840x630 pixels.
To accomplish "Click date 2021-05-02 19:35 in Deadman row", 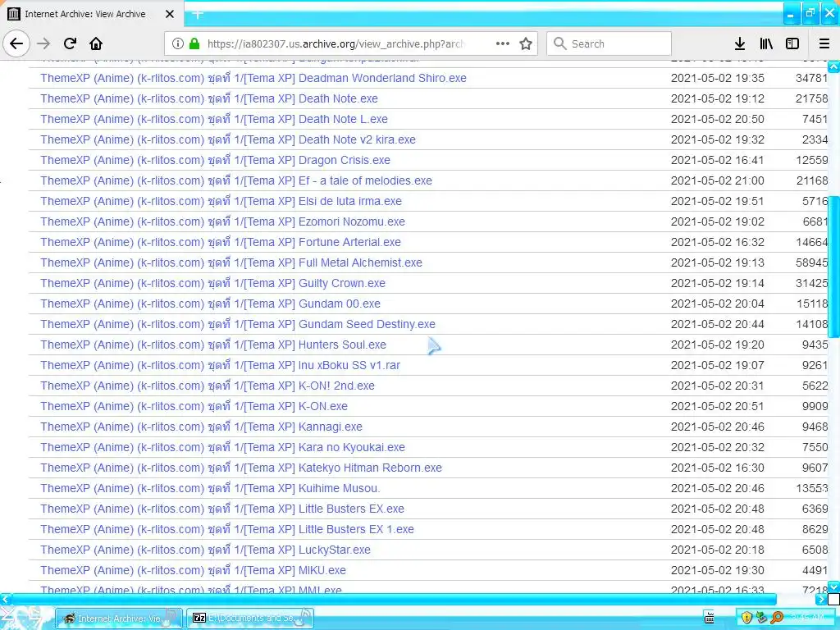I will pos(717,78).
